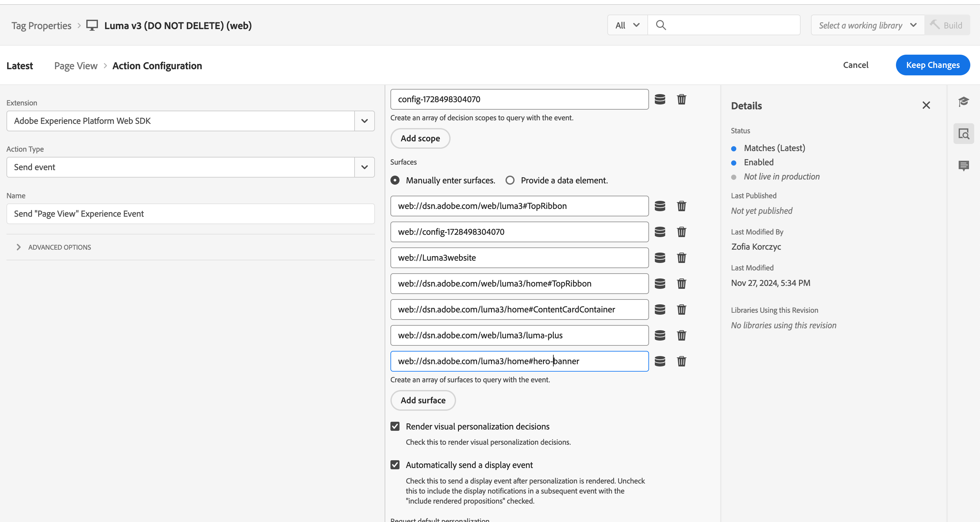The height and width of the screenshot is (522, 980).
Task: Open the All search filter dropdown
Action: click(627, 25)
